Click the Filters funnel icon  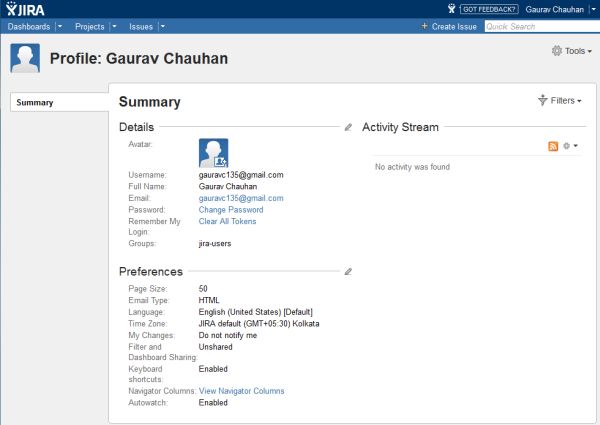(543, 100)
